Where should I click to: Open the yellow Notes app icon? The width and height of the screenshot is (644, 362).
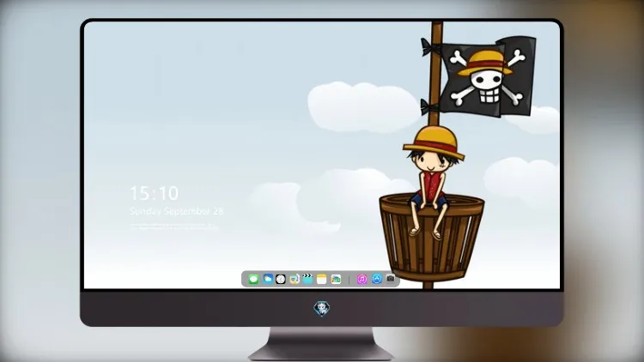[322, 279]
